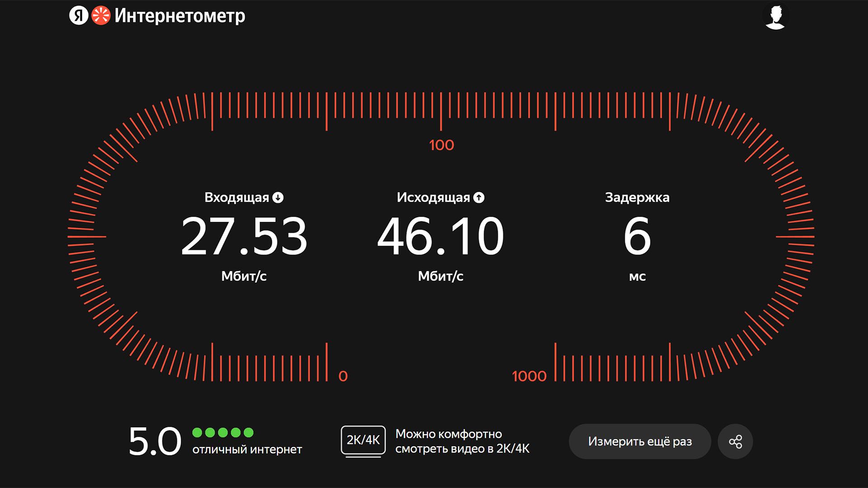868x488 pixels.
Task: Click the "Исходящая" label
Action: [x=433, y=197]
